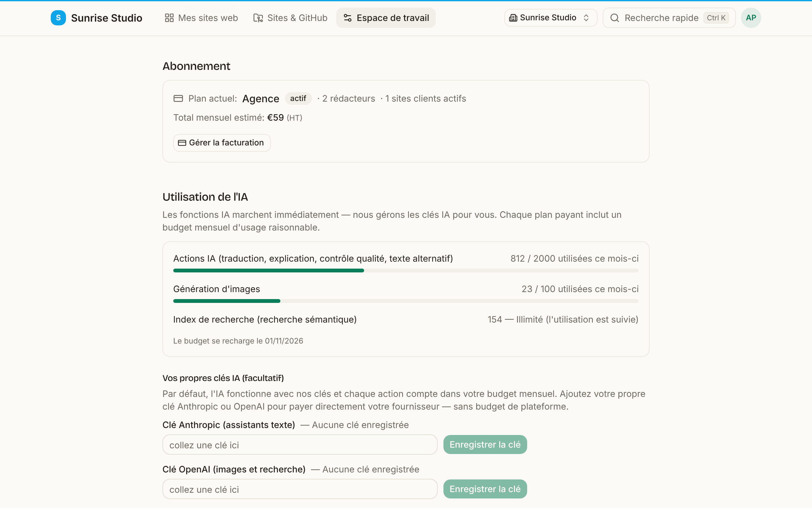
Task: Click the Sites & GitHub folder icon
Action: [258, 18]
